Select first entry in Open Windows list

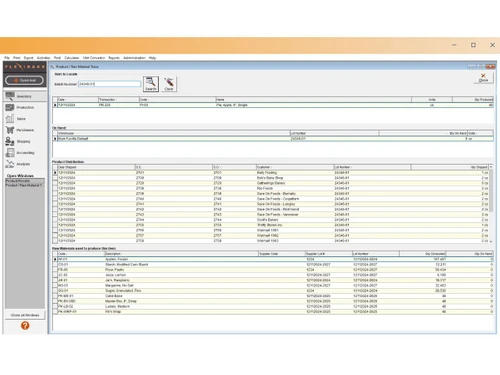[25, 181]
